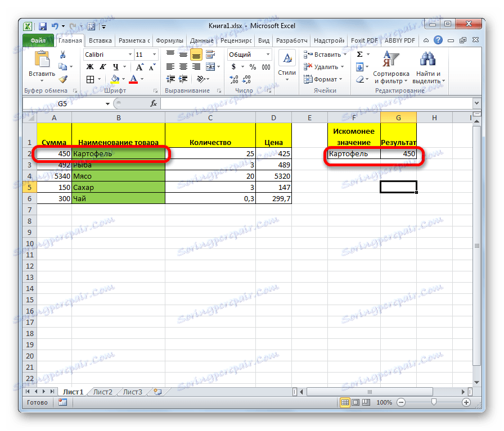Switch to Normal view button in status bar
This screenshot has width=504, height=431.
[345, 402]
